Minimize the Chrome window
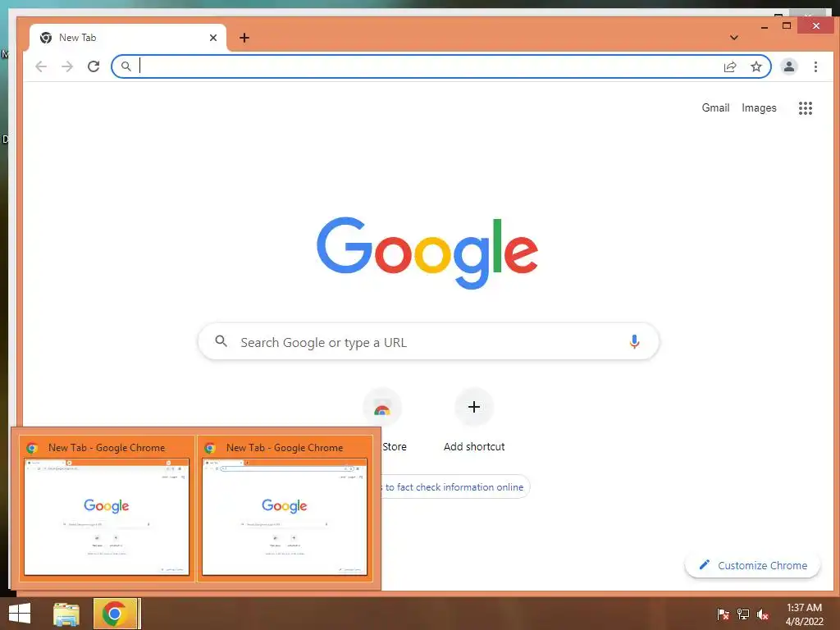The width and height of the screenshot is (840, 630). (x=765, y=25)
